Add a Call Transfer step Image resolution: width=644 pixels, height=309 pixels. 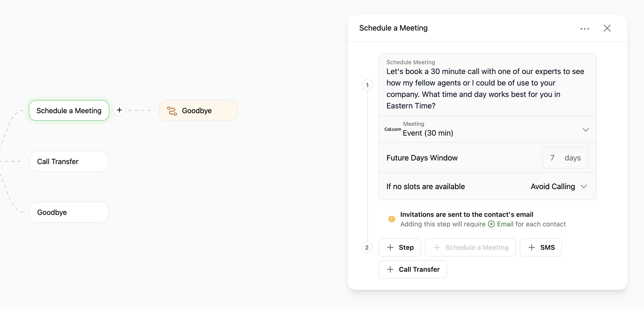click(x=412, y=269)
